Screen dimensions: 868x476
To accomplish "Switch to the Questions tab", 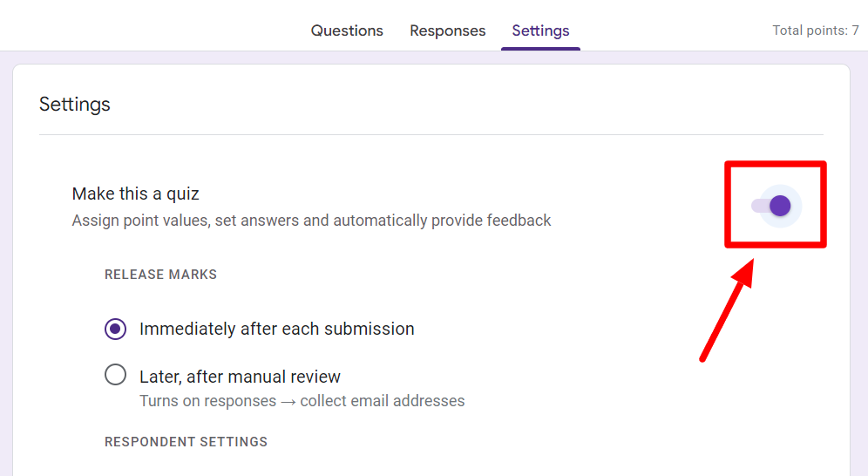I will click(x=347, y=31).
